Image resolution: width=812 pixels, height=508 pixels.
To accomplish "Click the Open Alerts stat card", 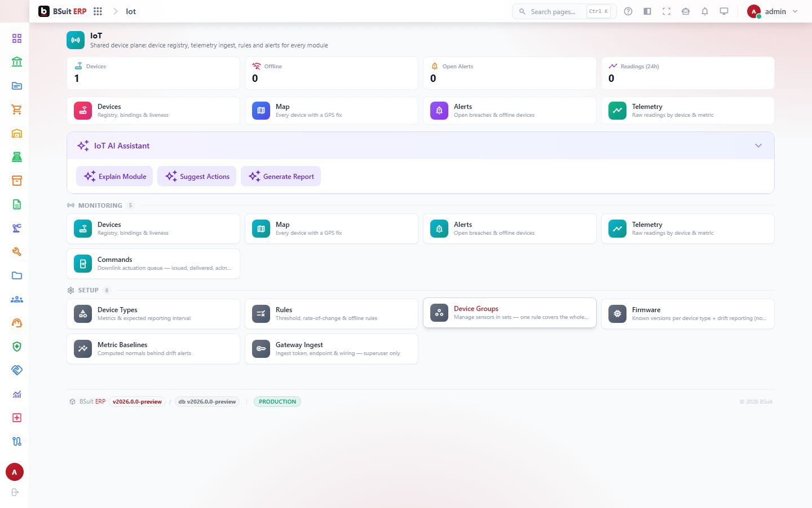I will click(x=510, y=73).
